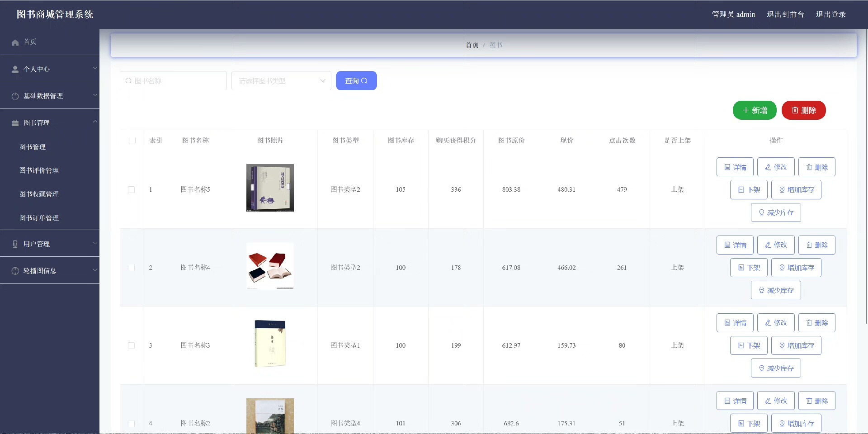Click the home icon in the sidebar
Viewport: 868px width, 434px height.
[15, 42]
